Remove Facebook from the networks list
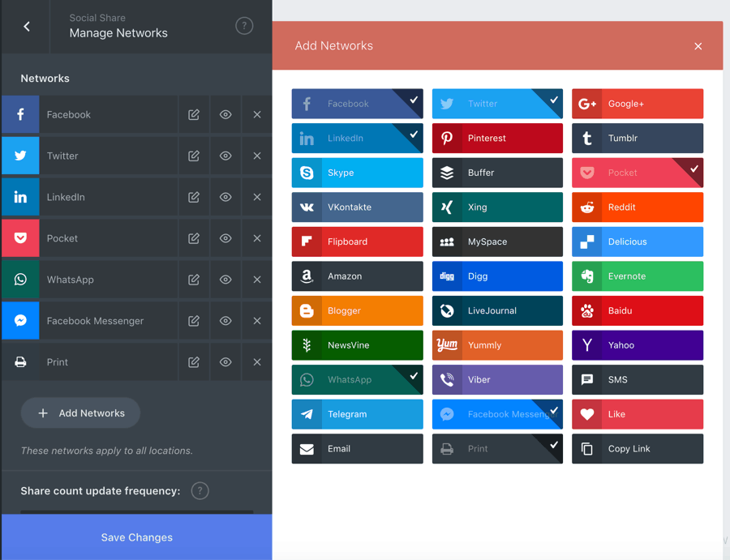The height and width of the screenshot is (560, 730). point(257,114)
